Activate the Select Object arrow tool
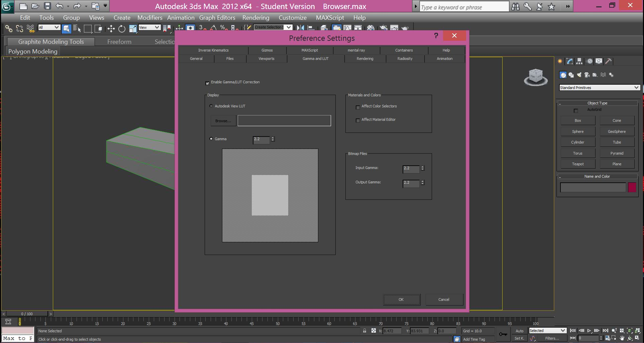 pyautogui.click(x=67, y=29)
